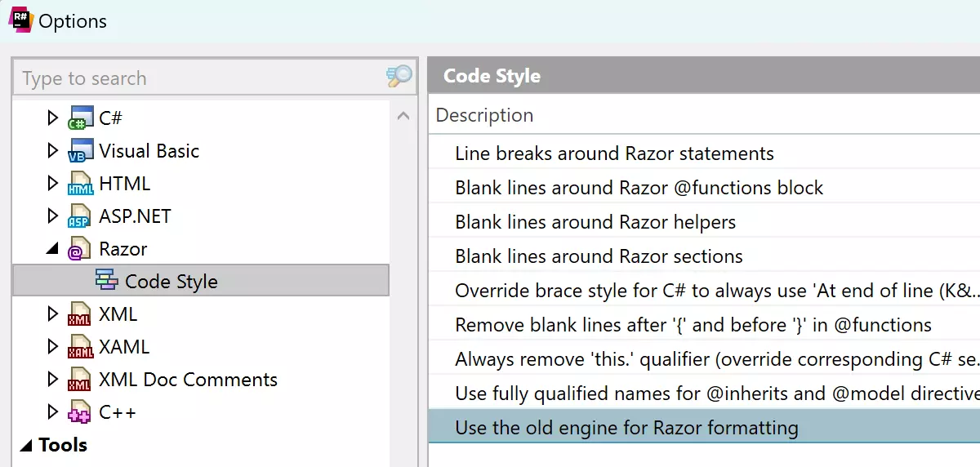Select 'Blank lines around Razor helpers' row
Viewport: 980px width, 467px height.
(595, 222)
